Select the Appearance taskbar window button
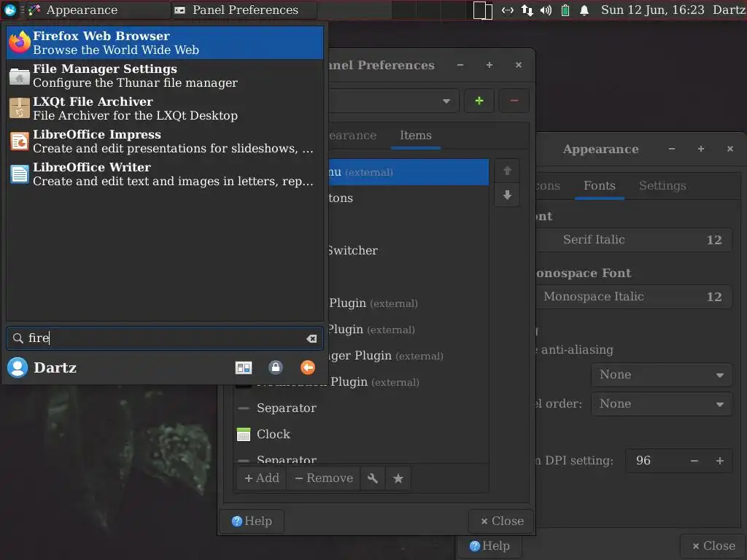The width and height of the screenshot is (747, 560). 97,10
